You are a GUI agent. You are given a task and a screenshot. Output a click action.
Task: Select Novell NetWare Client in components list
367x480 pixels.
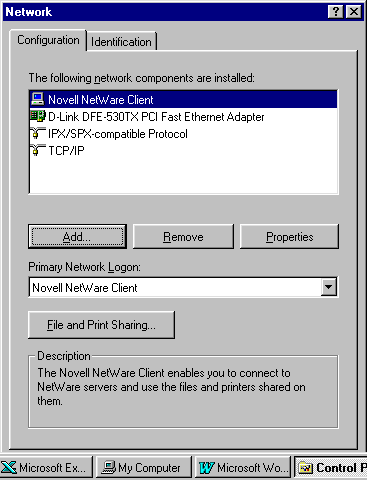(x=183, y=99)
